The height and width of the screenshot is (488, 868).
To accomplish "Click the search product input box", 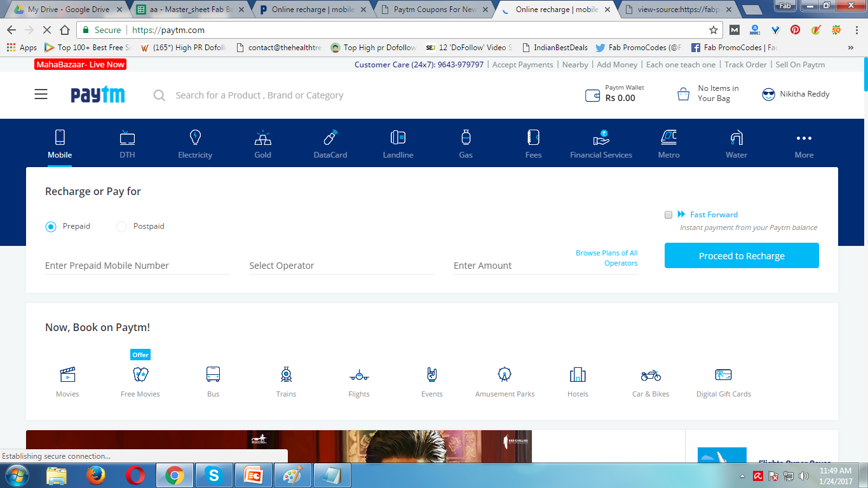I will point(259,95).
